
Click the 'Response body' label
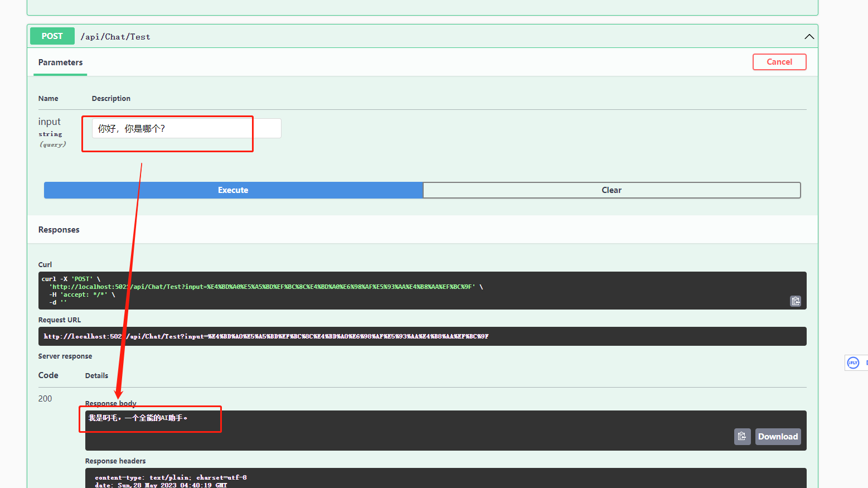pos(110,404)
